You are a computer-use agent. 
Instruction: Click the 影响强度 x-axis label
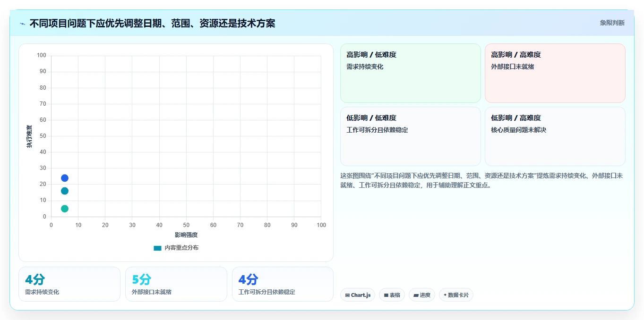pyautogui.click(x=186, y=235)
